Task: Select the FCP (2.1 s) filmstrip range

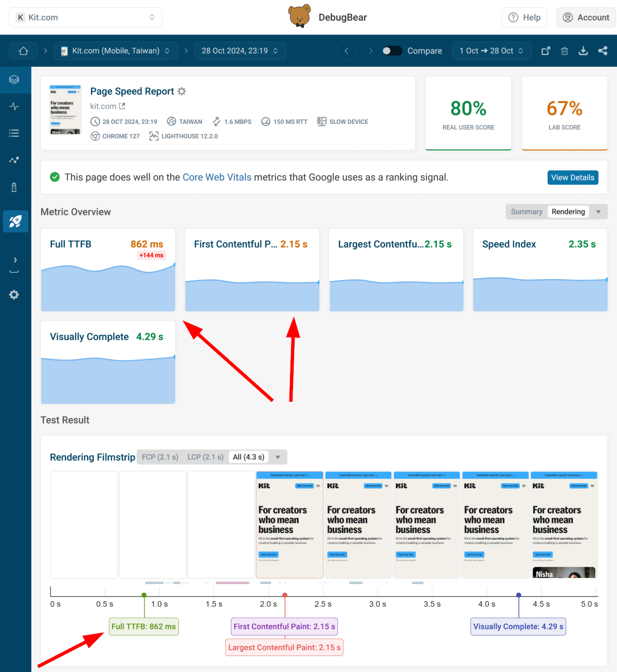Action: tap(160, 457)
